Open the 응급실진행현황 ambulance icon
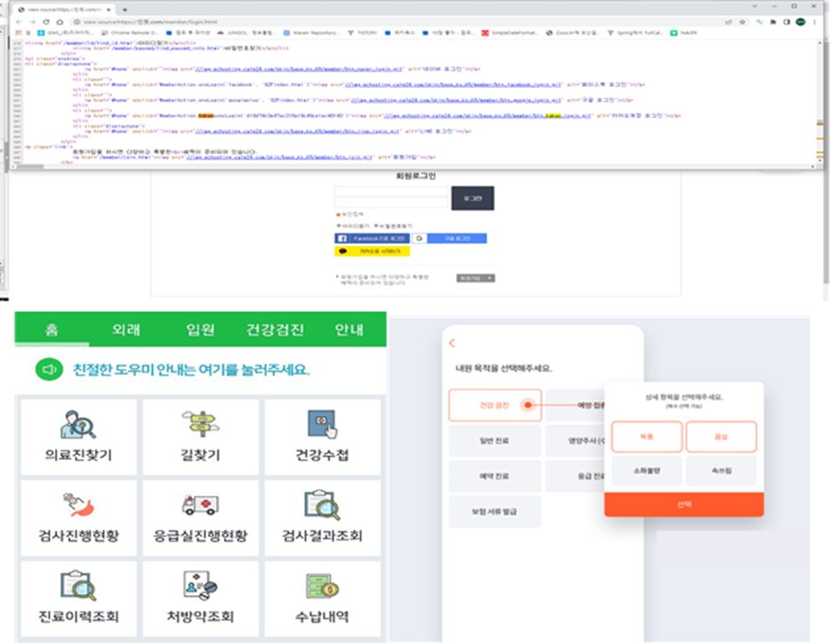Screen dimensions: 831x644 (x=200, y=505)
